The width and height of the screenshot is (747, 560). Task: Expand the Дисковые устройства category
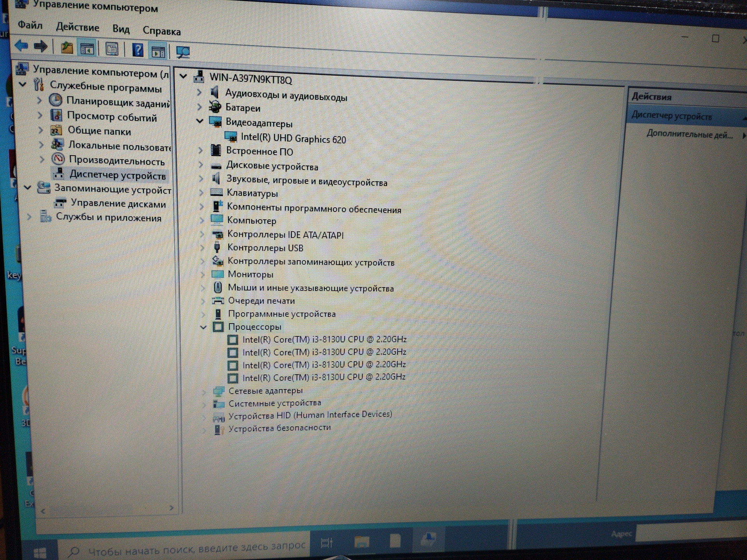point(200,164)
